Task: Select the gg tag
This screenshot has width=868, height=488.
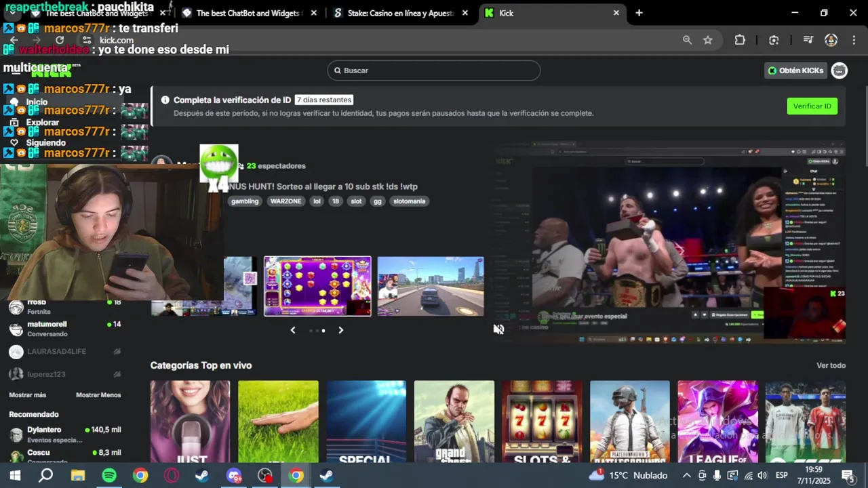Action: 378,201
